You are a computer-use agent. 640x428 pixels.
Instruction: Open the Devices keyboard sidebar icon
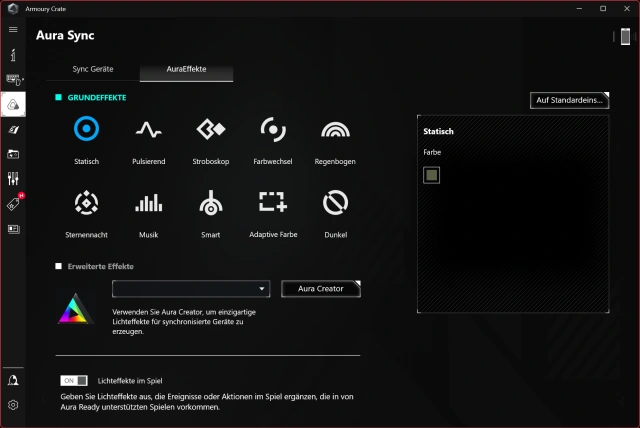(14, 80)
